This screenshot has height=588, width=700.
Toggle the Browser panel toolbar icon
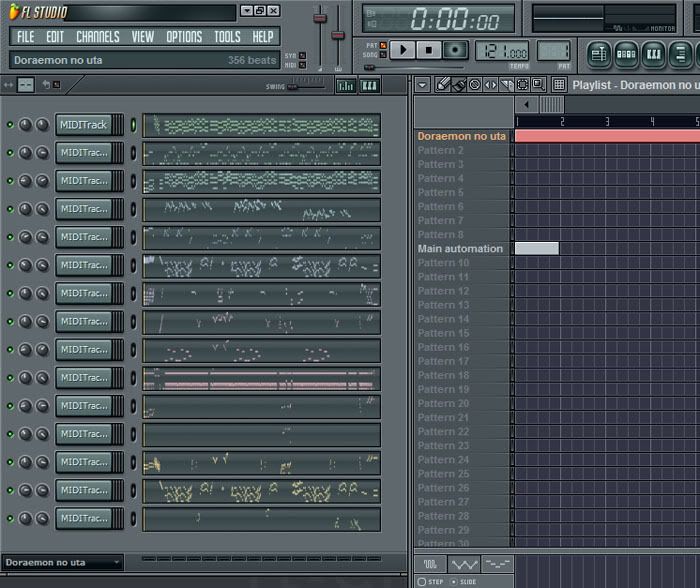point(680,55)
